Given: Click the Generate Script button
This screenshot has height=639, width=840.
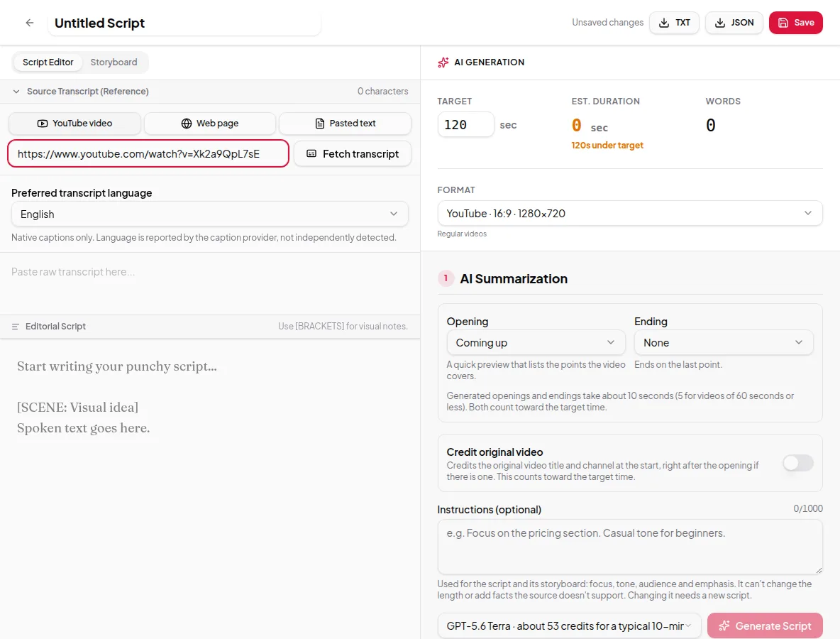Looking at the screenshot, I should click(765, 626).
